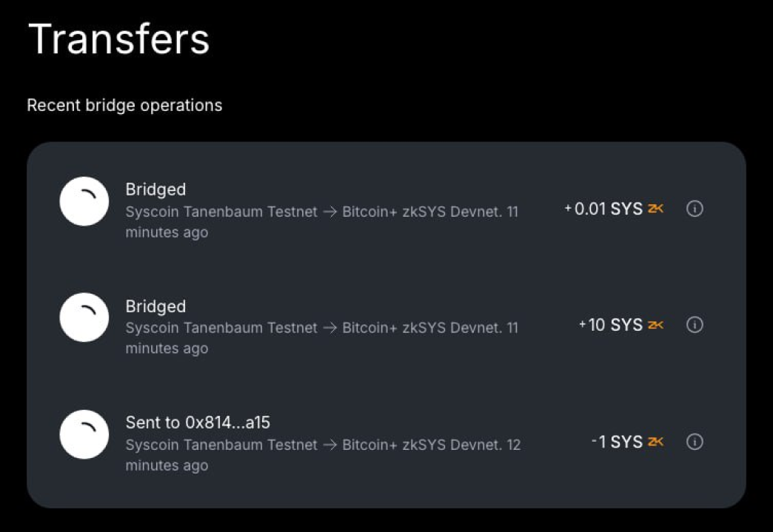Show details via the -1 SYS info icon
Image resolution: width=773 pixels, height=532 pixels.
pyautogui.click(x=695, y=442)
